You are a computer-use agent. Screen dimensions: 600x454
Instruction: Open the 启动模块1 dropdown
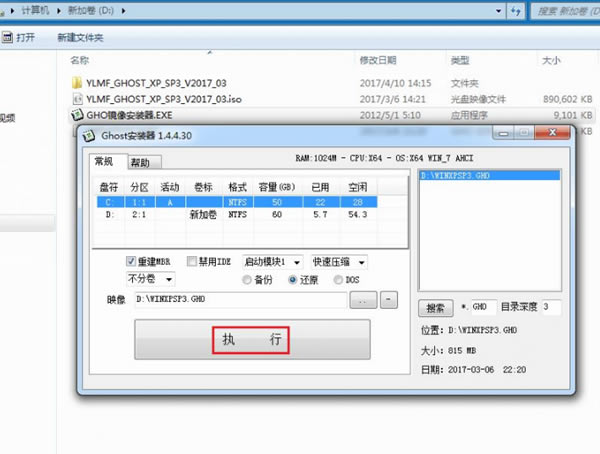[272, 262]
